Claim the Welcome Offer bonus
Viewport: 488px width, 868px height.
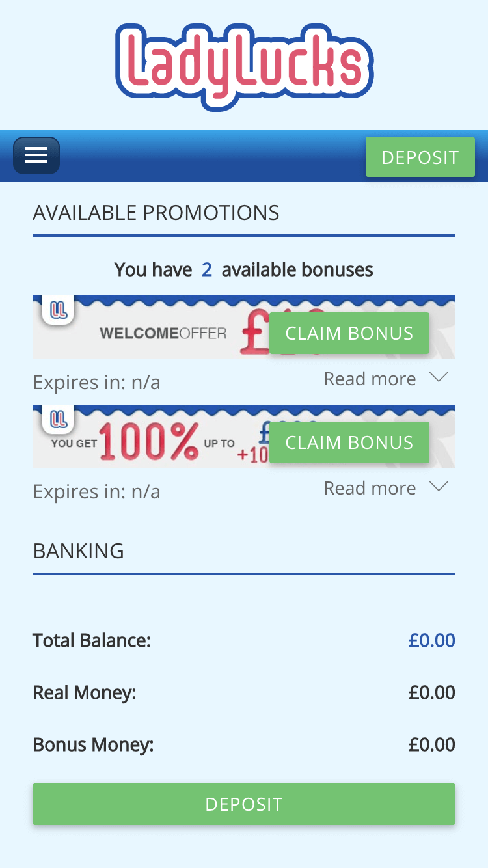point(349,333)
